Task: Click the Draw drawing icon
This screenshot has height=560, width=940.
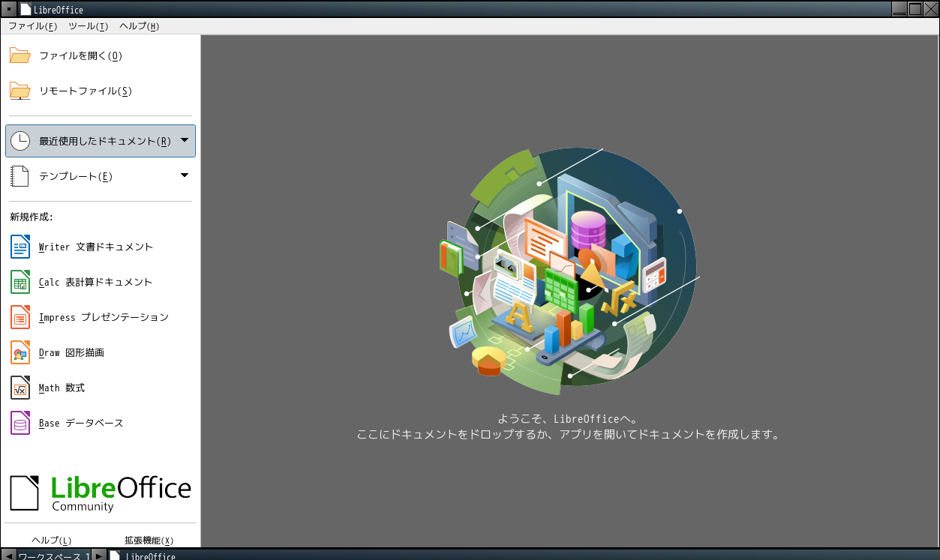Action: [20, 352]
